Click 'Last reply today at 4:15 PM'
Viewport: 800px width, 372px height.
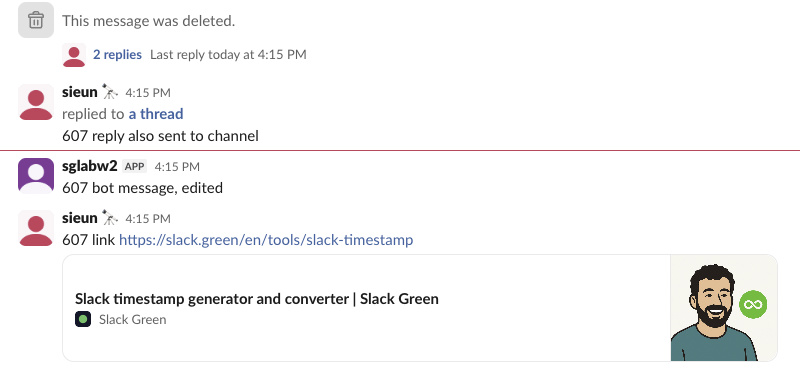pos(228,55)
